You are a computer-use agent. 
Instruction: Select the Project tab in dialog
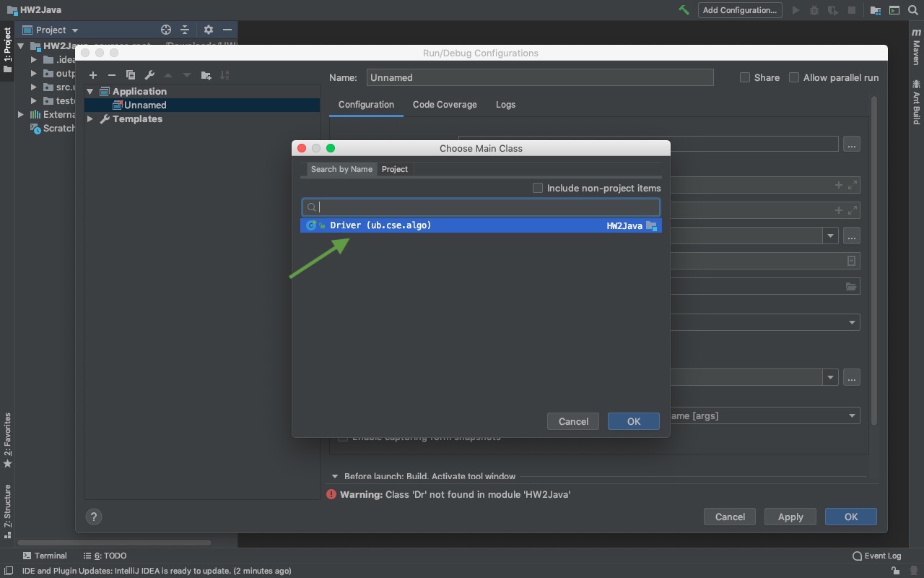pyautogui.click(x=395, y=169)
